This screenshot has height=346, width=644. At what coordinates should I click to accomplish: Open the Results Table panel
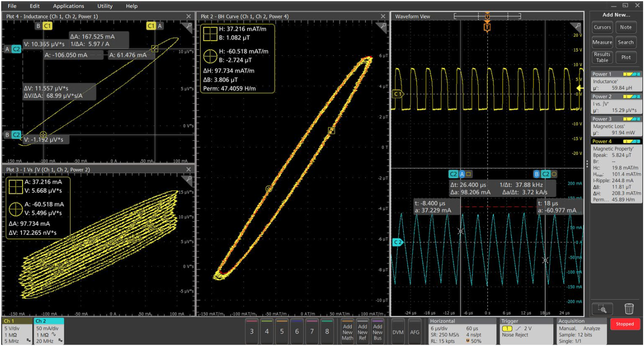[x=602, y=57]
